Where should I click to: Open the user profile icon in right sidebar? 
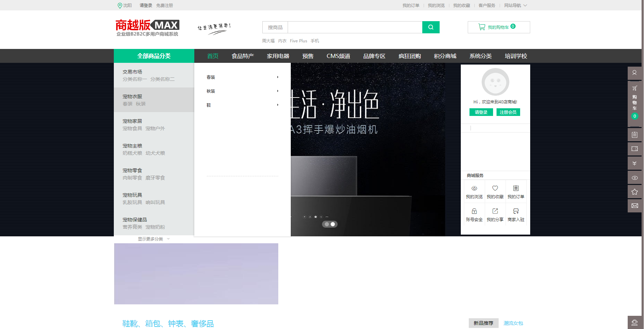click(634, 73)
